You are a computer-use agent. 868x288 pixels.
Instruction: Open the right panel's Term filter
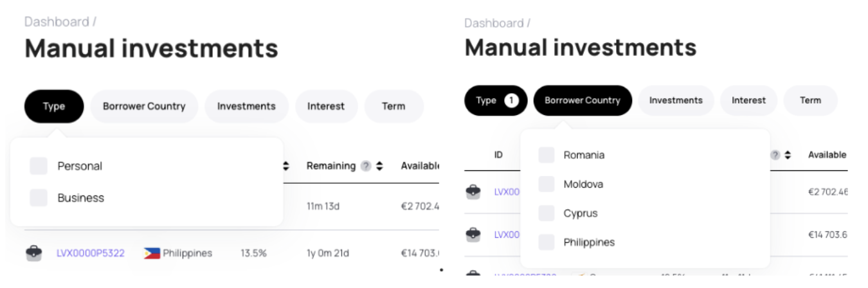(810, 100)
